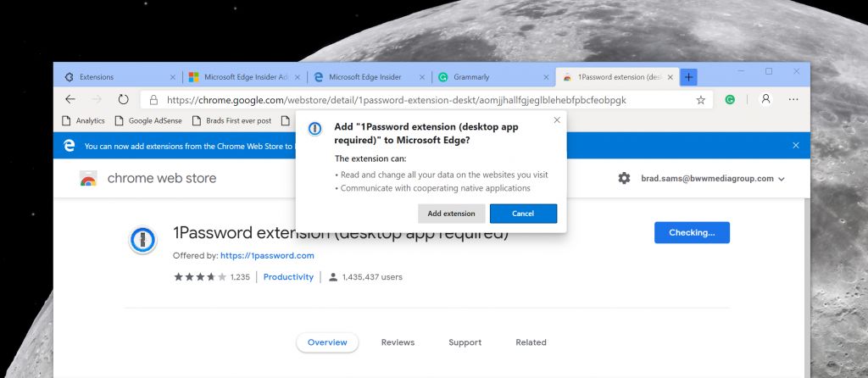This screenshot has height=378, width=868.
Task: Close the Grammarly tab
Action: pos(546,77)
